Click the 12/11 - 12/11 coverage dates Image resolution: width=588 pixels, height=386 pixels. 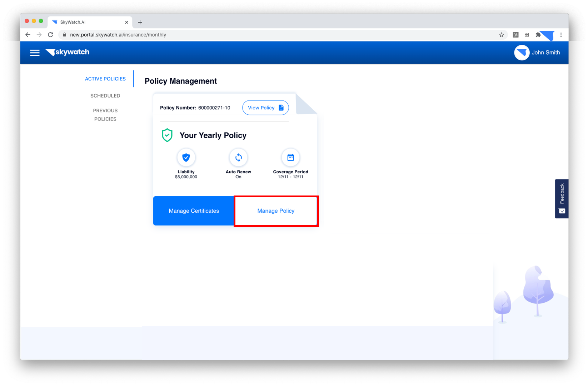[x=290, y=177]
